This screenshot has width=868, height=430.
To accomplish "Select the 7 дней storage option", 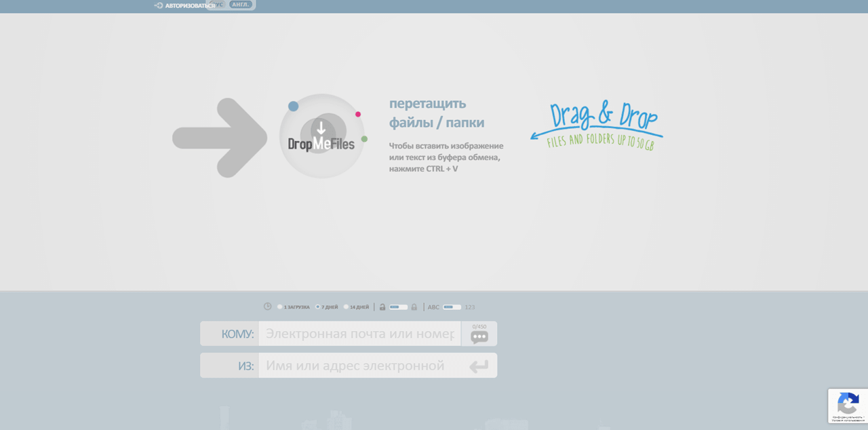I will click(327, 307).
